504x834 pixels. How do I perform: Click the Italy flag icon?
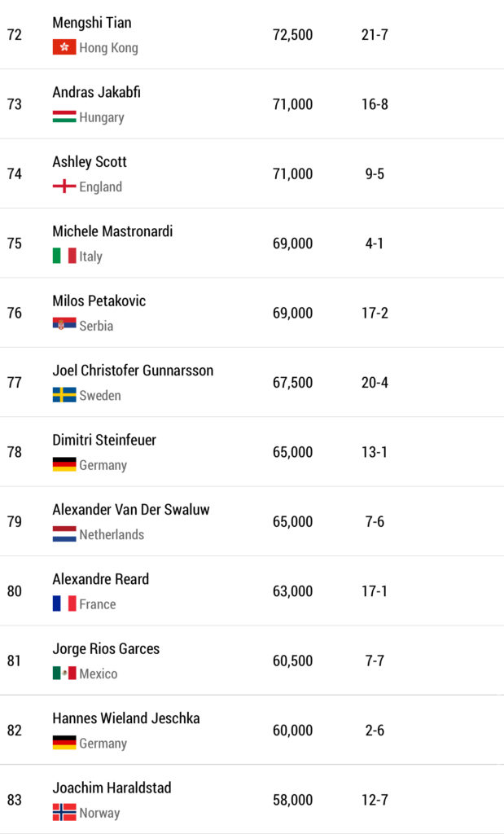(64, 257)
